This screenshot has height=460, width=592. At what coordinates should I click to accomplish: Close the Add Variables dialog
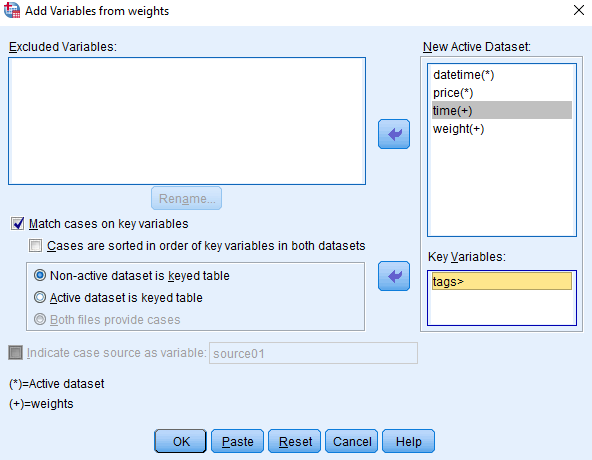pos(579,10)
